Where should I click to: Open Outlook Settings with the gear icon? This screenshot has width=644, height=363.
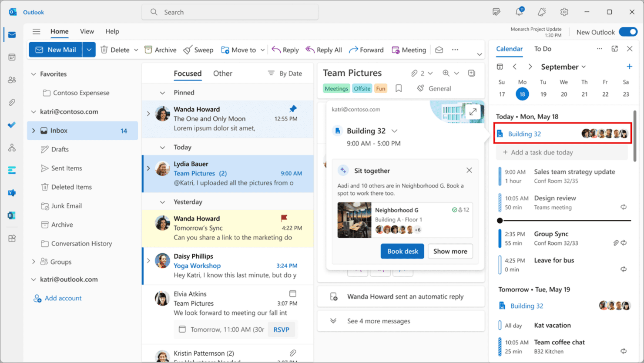click(564, 12)
